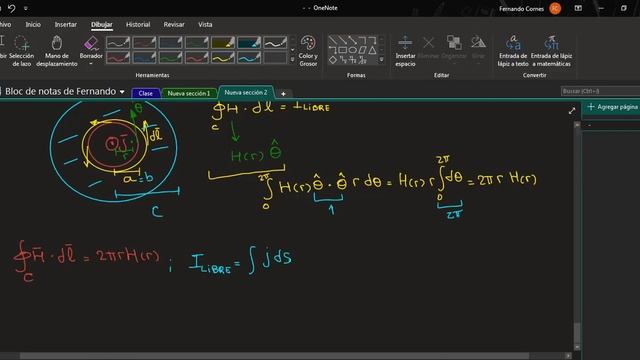This screenshot has width=640, height=360.
Task: Select the dark red pen, top row
Action: (144, 42)
